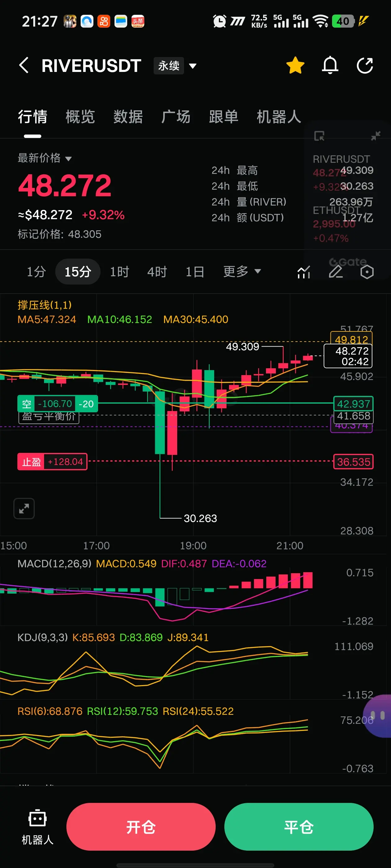Tap the back arrow icon
Screen dimensions: 391x868
pyautogui.click(x=24, y=65)
